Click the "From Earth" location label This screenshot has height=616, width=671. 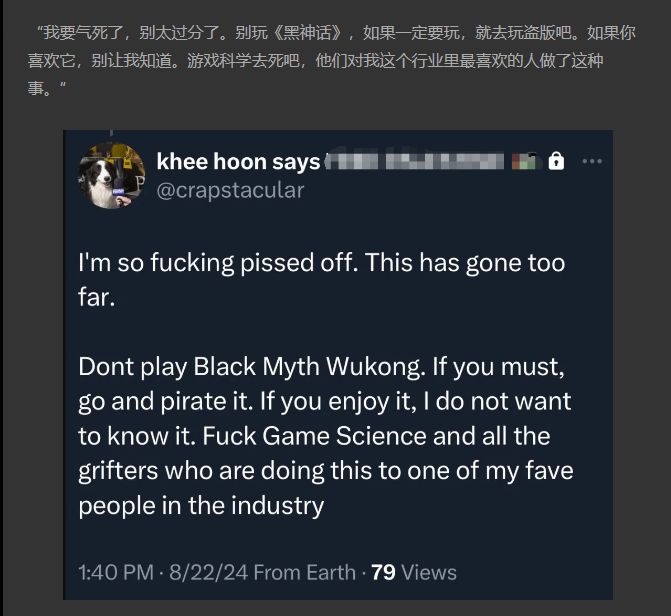(x=304, y=572)
